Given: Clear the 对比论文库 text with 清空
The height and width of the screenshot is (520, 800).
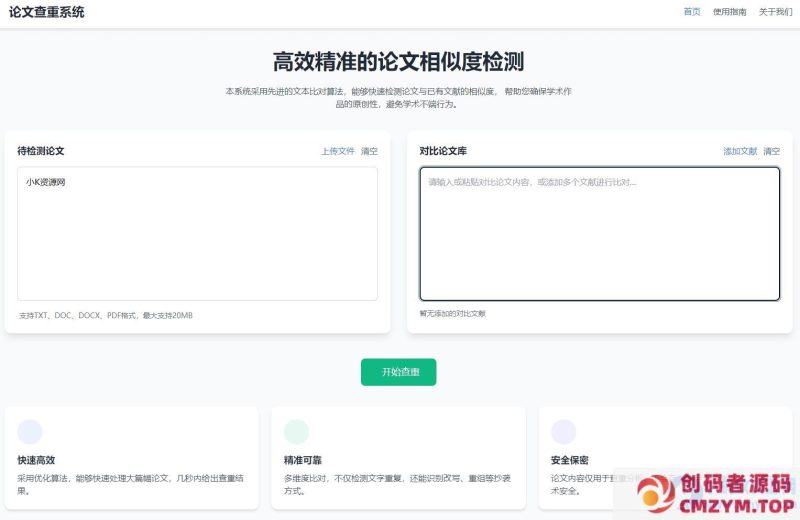Looking at the screenshot, I should [771, 151].
